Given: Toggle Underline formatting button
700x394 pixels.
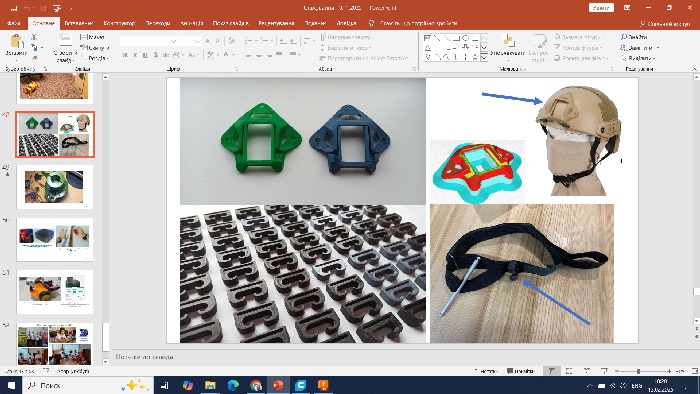Looking at the screenshot, I should (x=145, y=55).
